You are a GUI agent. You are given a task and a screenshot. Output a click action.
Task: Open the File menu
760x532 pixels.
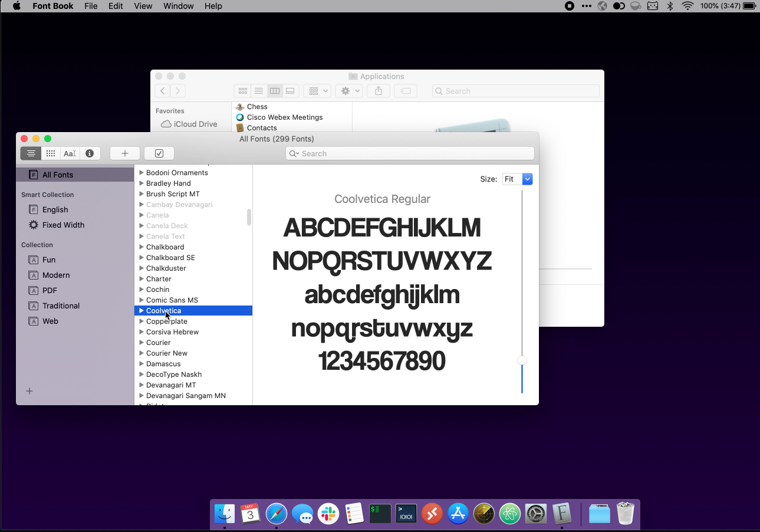(91, 6)
